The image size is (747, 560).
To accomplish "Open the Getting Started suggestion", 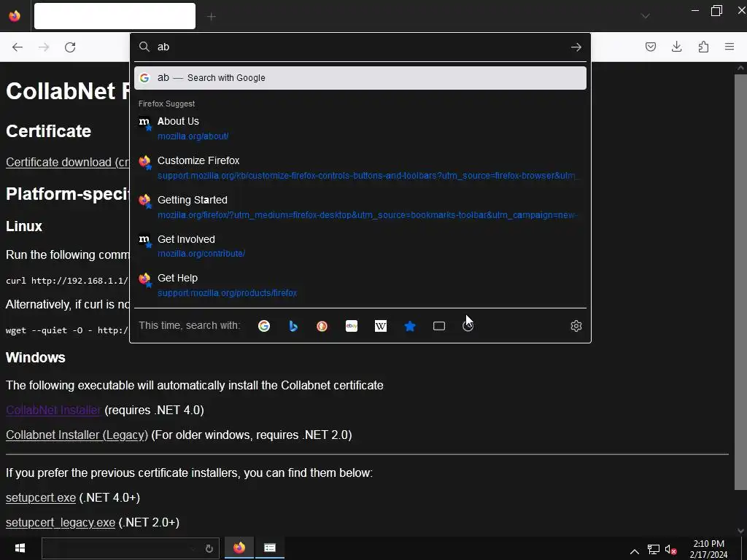I will 360,207.
